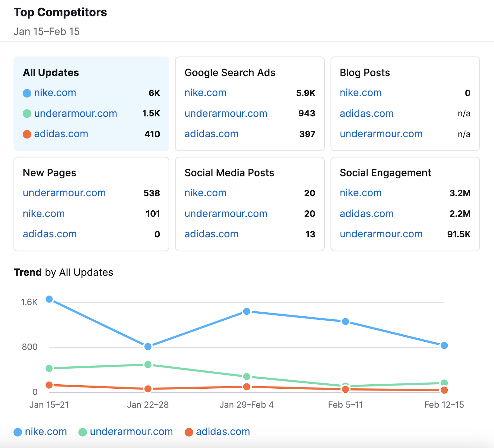Toggle the adidas.com series in the trend legend
This screenshot has height=448, width=494.
(222, 431)
